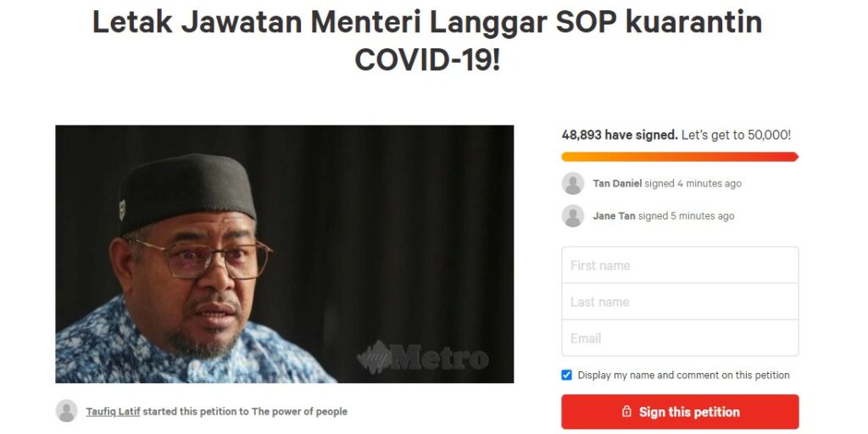Click the Last name field

click(680, 302)
